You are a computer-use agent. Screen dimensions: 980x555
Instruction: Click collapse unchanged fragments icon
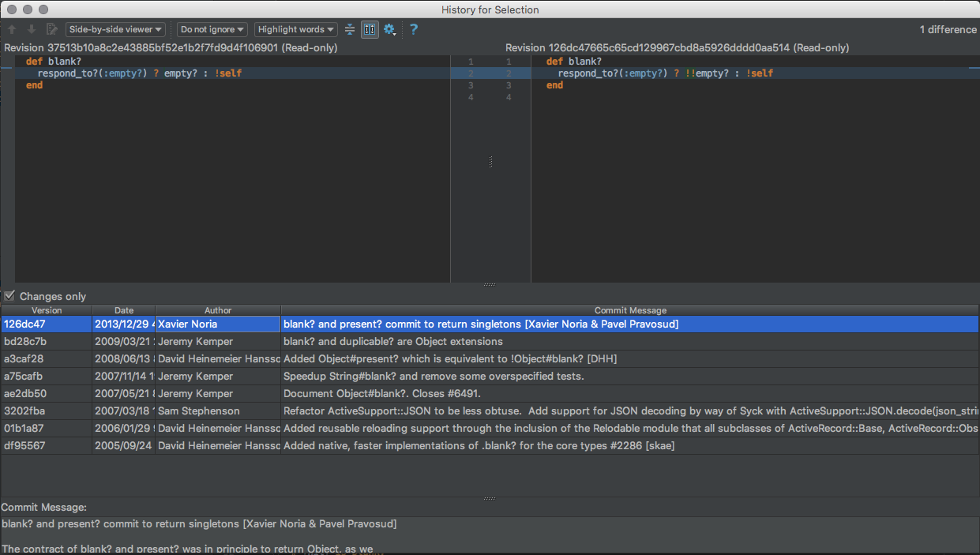tap(350, 29)
